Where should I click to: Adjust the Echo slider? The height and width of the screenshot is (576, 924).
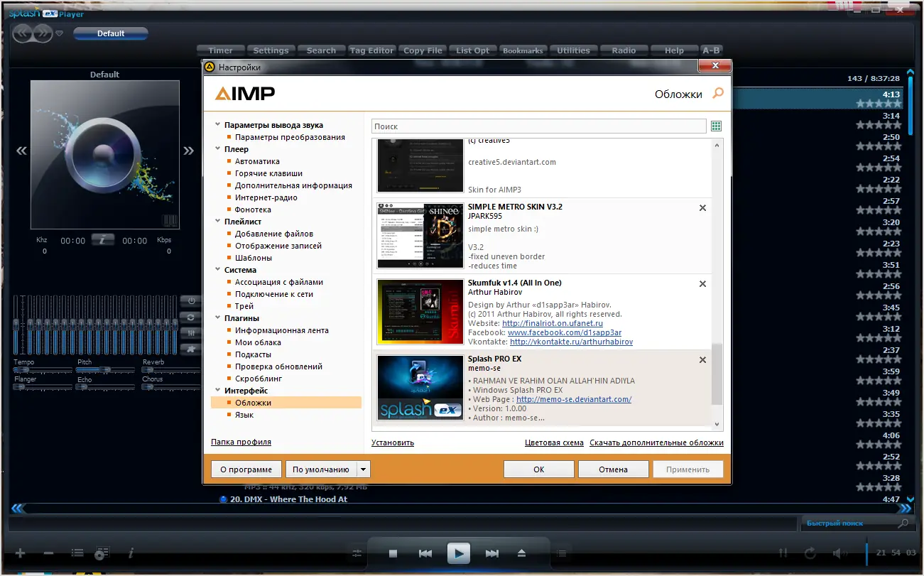coord(106,387)
